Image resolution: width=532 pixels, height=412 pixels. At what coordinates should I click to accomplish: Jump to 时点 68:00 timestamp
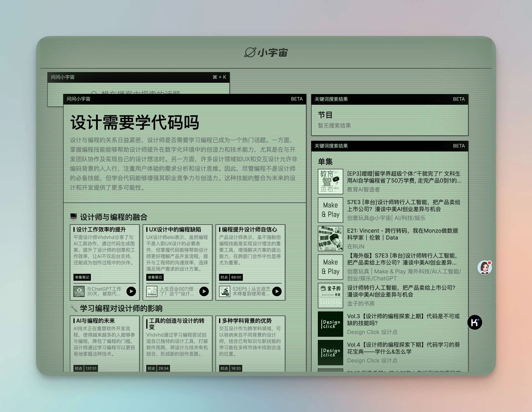point(231,277)
